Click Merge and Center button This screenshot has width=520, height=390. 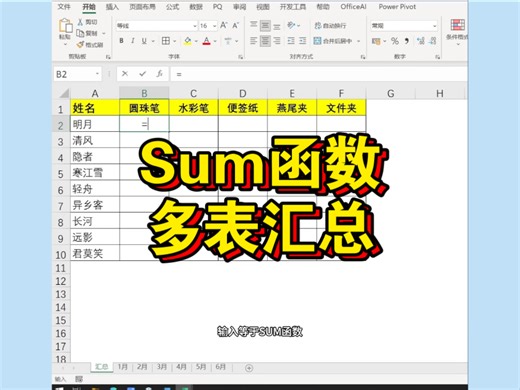(333, 41)
